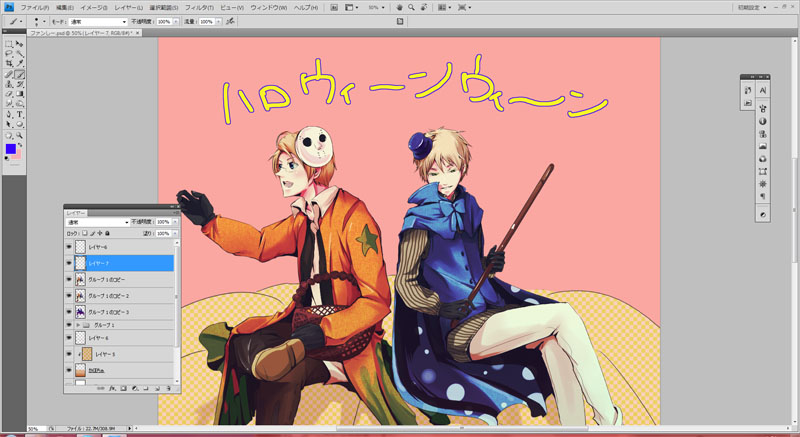Expand the グループ1 folder
Viewport: 800px width, 437px height.
click(x=78, y=325)
